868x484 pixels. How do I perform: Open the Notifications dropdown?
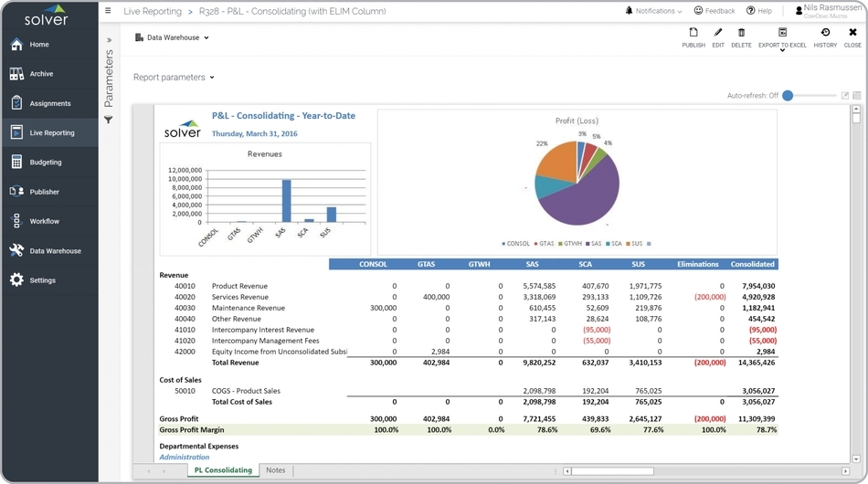coord(653,11)
